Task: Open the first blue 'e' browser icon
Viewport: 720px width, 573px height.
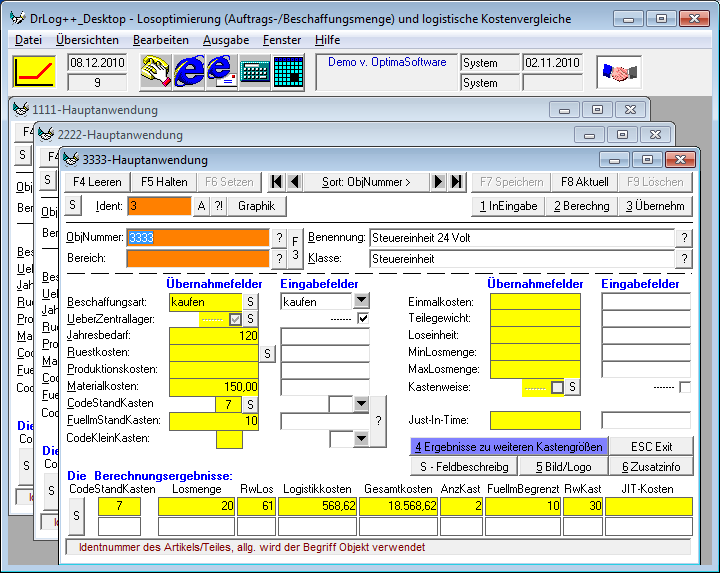Action: point(189,72)
